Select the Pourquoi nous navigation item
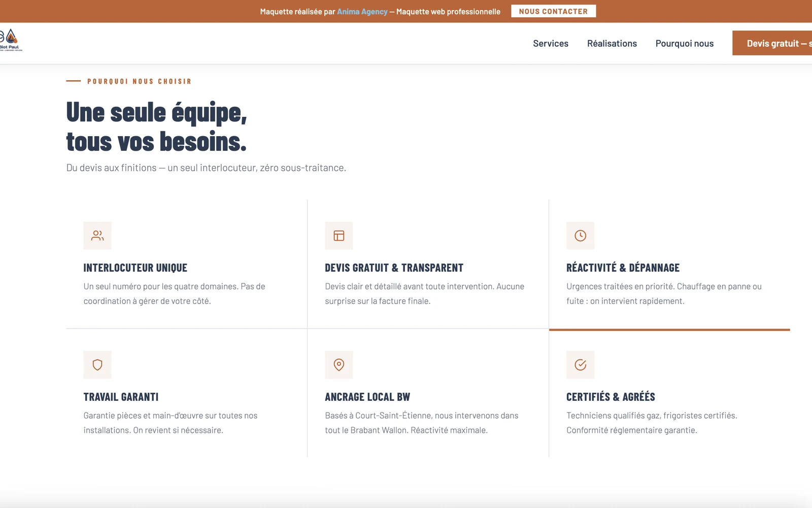Screen dimensions: 812x508 [684, 43]
